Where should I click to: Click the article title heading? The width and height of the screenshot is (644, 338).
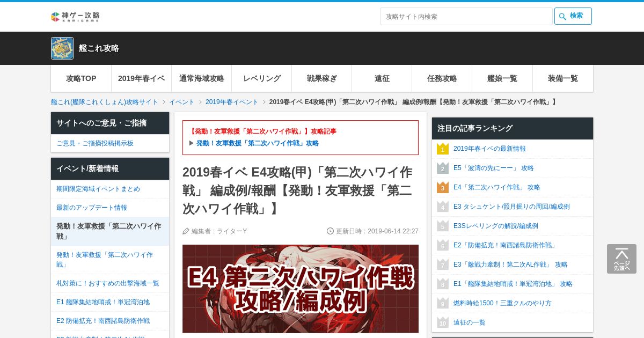(x=301, y=190)
